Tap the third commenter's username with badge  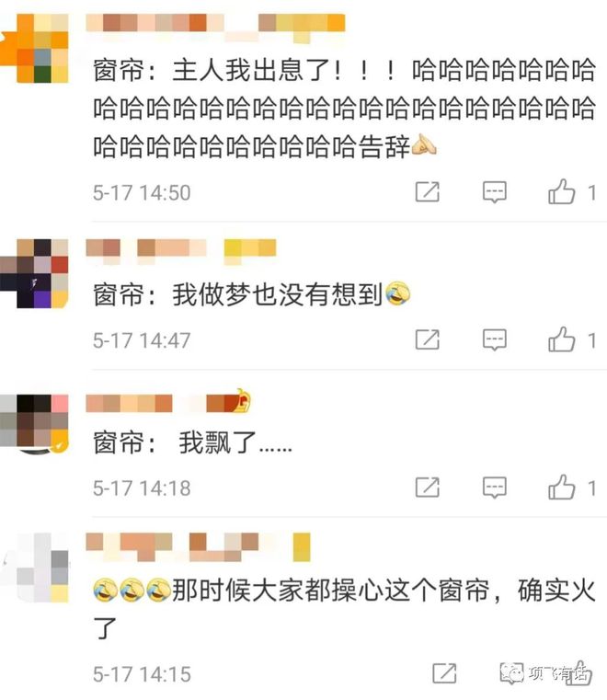click(167, 402)
